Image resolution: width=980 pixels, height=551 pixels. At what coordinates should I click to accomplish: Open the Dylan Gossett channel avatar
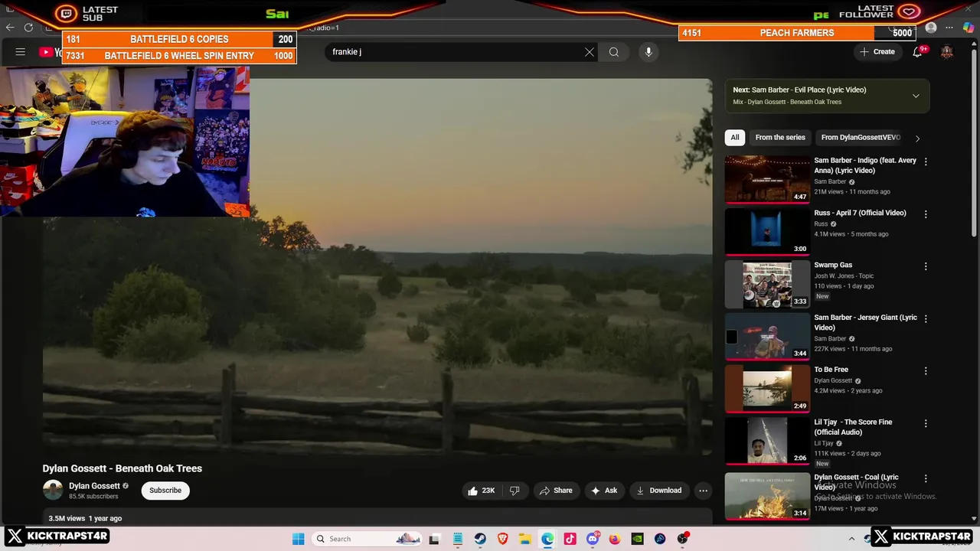point(53,491)
